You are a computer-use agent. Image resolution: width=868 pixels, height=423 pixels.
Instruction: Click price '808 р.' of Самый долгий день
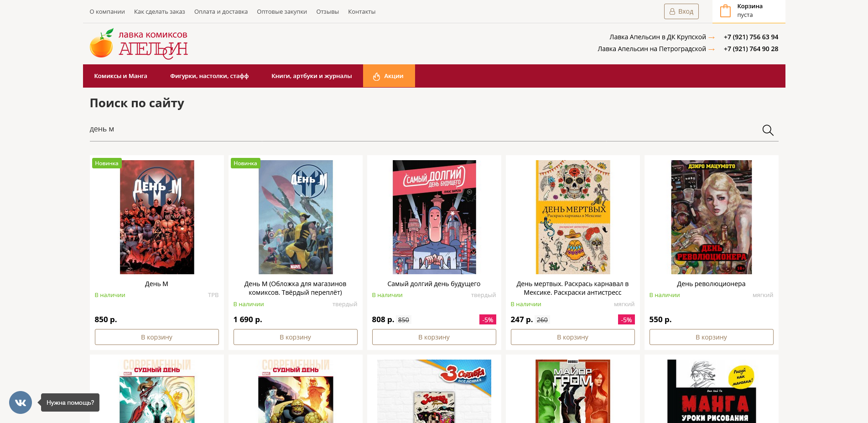coord(383,319)
